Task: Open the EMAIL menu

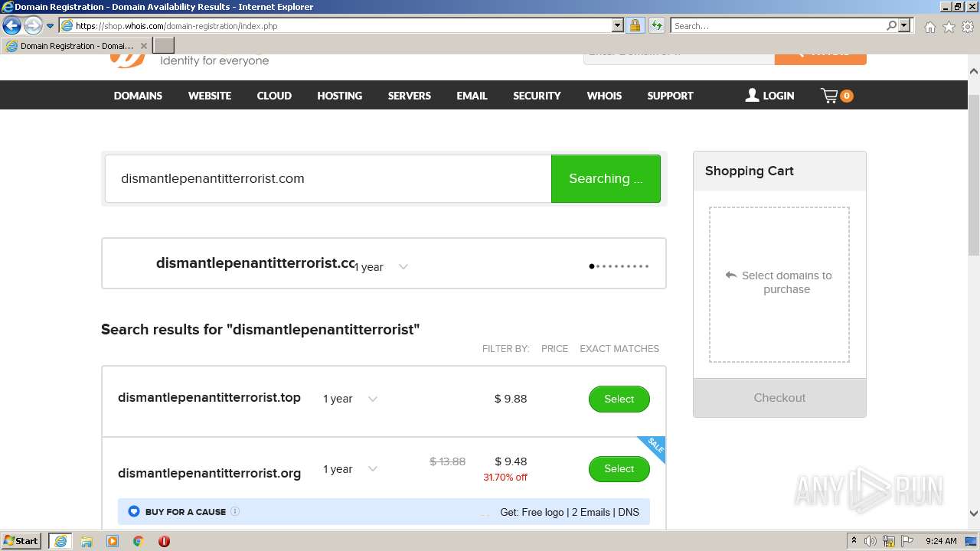Action: tap(472, 96)
